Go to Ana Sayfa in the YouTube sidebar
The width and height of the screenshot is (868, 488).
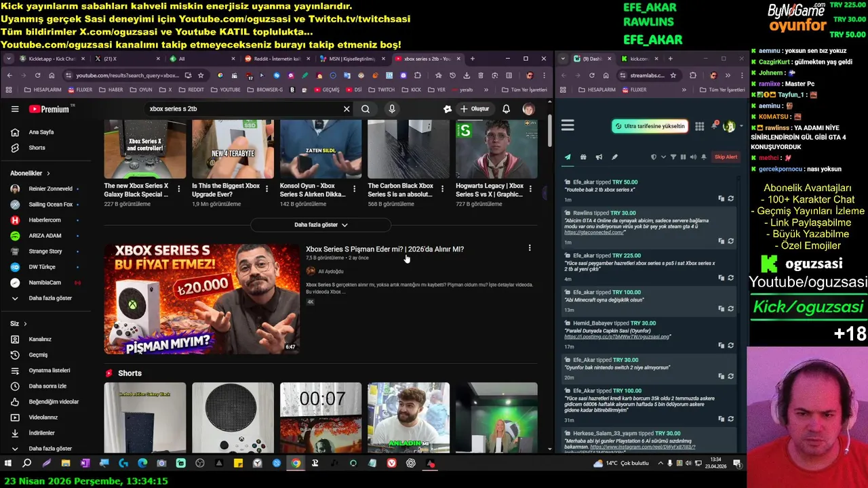pyautogui.click(x=46, y=132)
